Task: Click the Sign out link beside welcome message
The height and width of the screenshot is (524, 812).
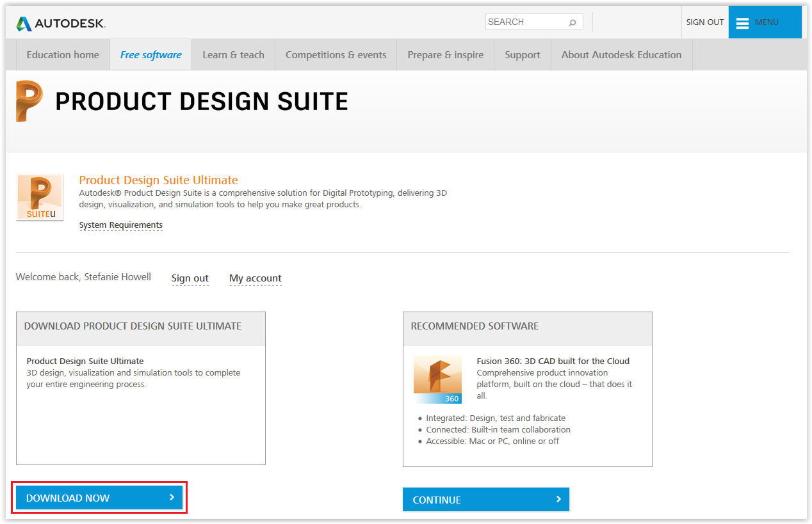Action: 190,278
